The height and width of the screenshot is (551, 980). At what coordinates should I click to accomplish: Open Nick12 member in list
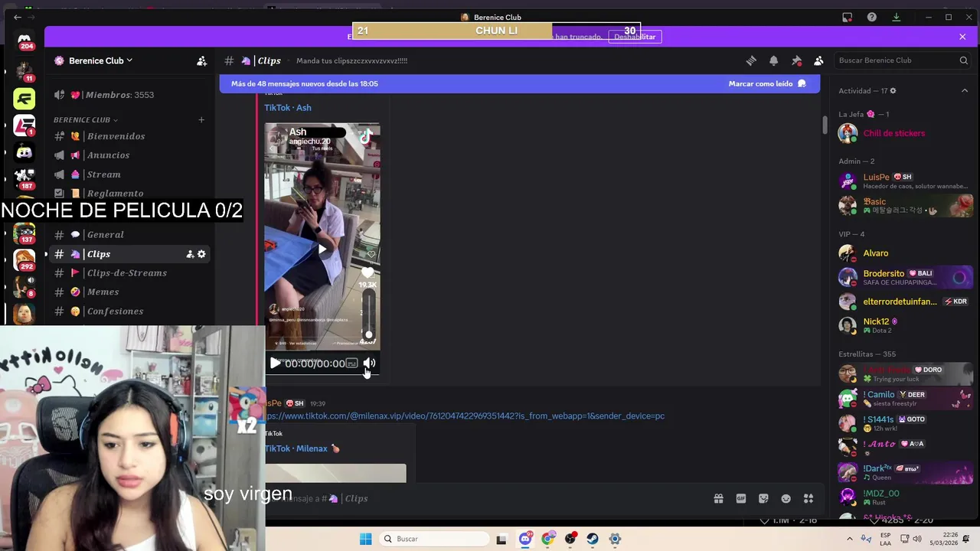coord(905,325)
